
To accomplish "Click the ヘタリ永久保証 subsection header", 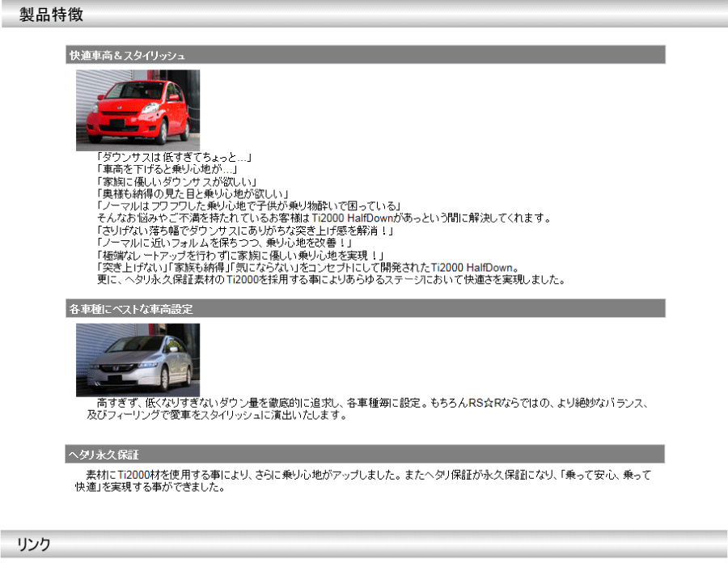I will point(365,454).
